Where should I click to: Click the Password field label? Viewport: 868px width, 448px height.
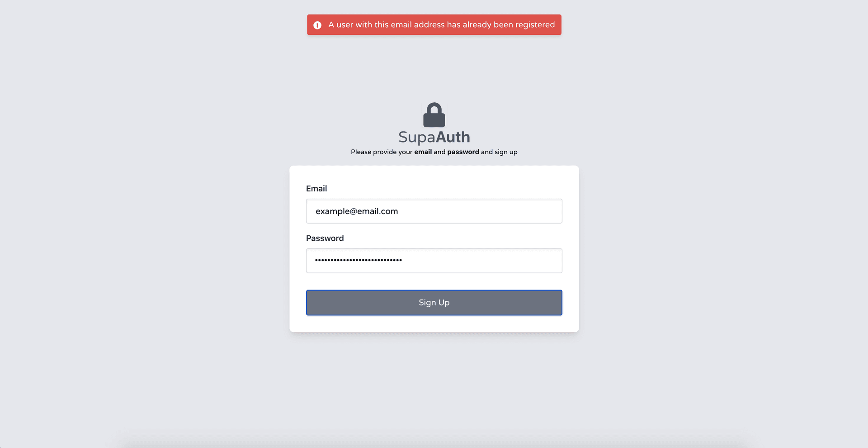325,238
